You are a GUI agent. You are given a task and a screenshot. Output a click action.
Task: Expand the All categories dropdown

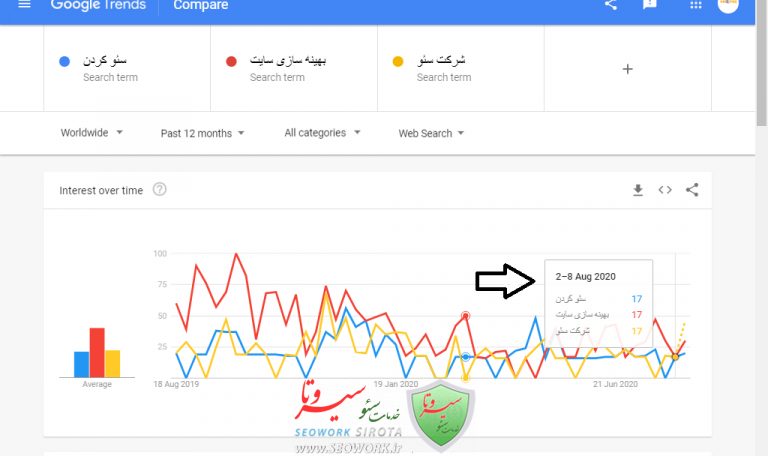point(322,133)
